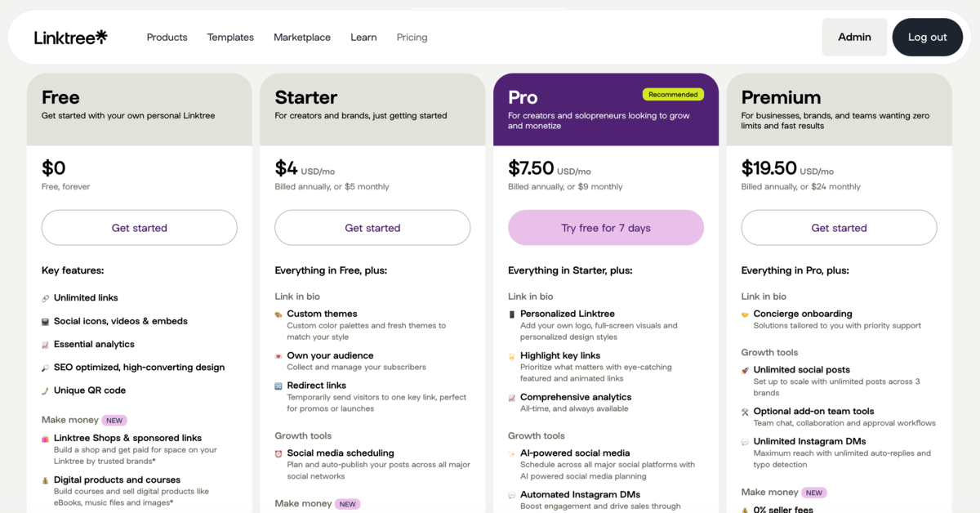Click the Unique QR code icon

pos(46,390)
